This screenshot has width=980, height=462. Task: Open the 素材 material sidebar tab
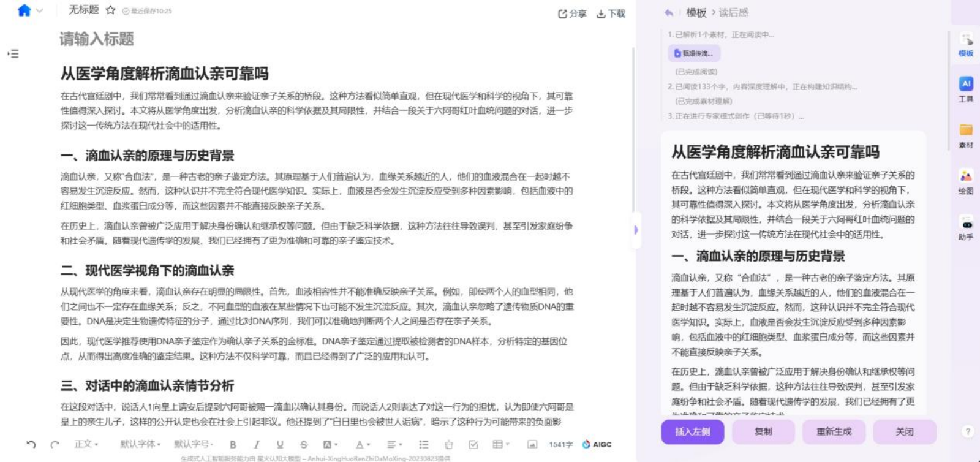coord(966,136)
